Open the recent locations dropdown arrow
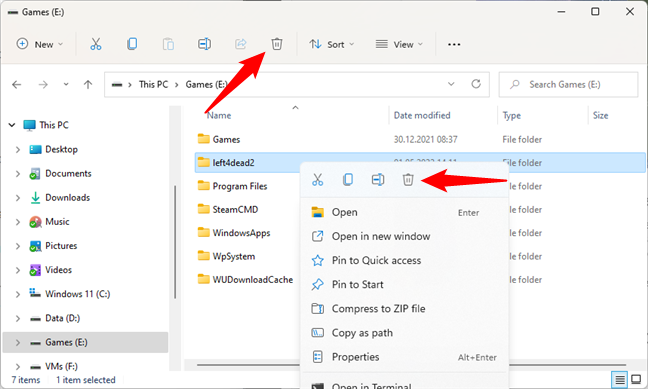Viewport: 648px width, 389px height. (x=66, y=85)
